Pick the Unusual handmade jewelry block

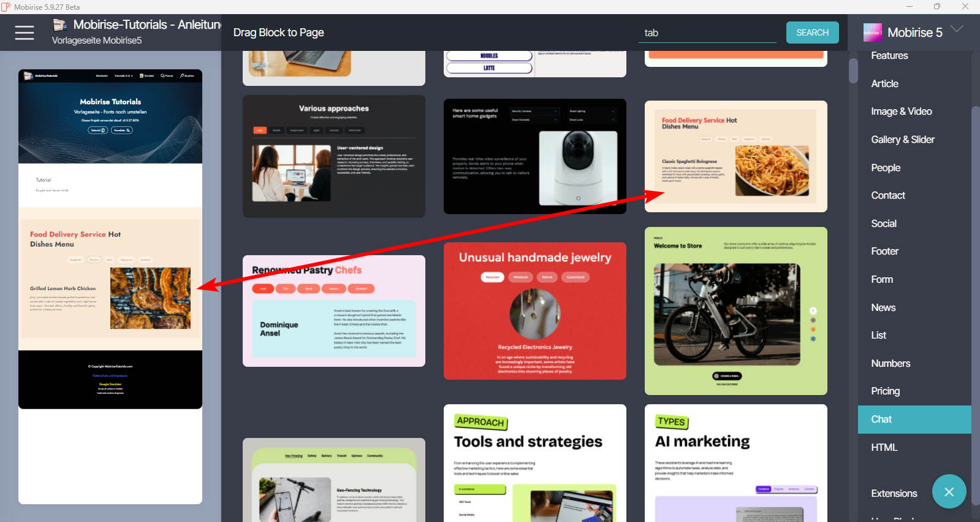(x=534, y=311)
